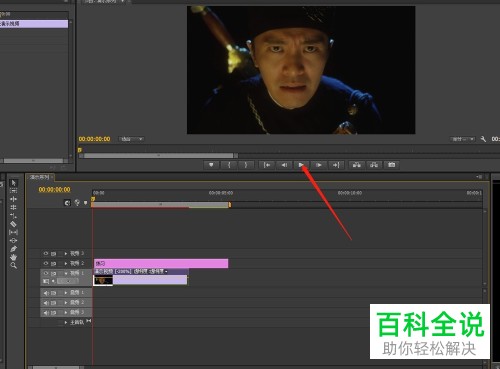Select the Selection arrow tool
The width and height of the screenshot is (500, 369).
[13, 183]
